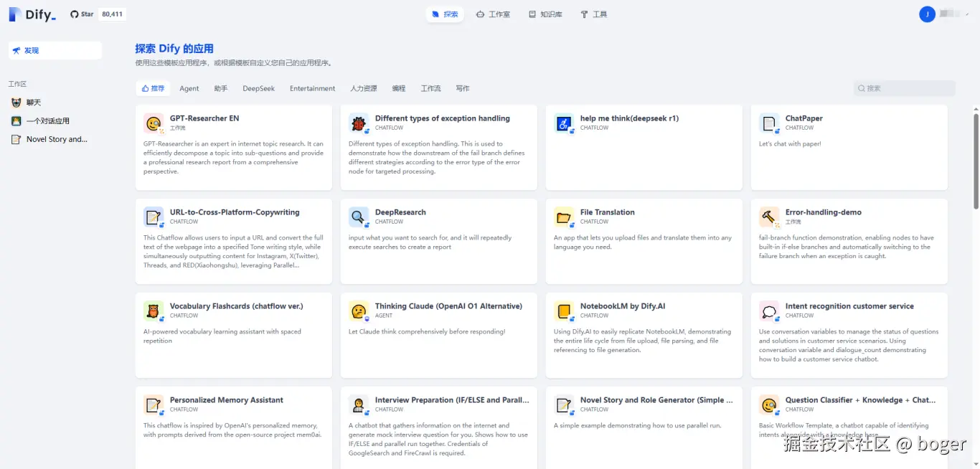Open Thinking Claude (OpenAI O1 Alternative) title
The height and width of the screenshot is (469, 980).
coord(448,306)
